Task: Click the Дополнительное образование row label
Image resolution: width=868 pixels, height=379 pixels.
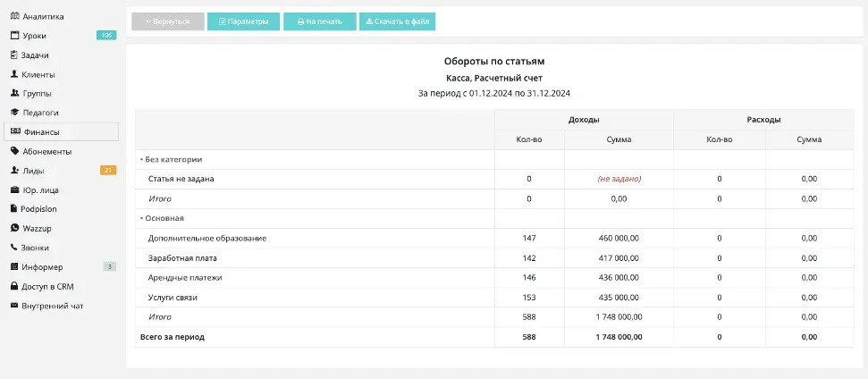Action: [x=207, y=238]
